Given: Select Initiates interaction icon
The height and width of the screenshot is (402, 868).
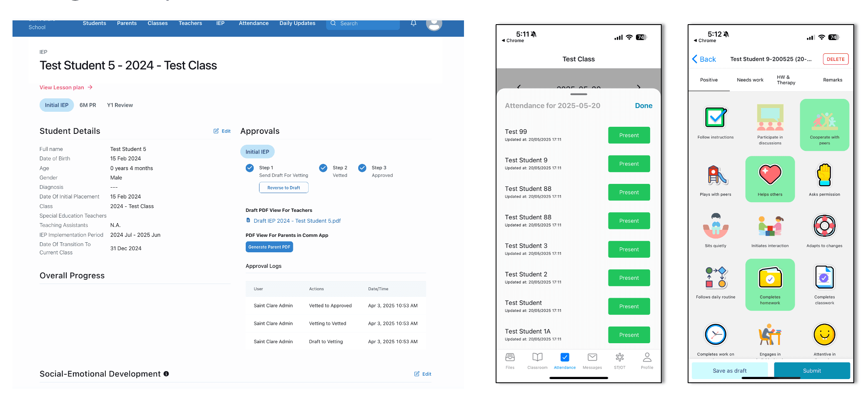Looking at the screenshot, I should point(770,226).
